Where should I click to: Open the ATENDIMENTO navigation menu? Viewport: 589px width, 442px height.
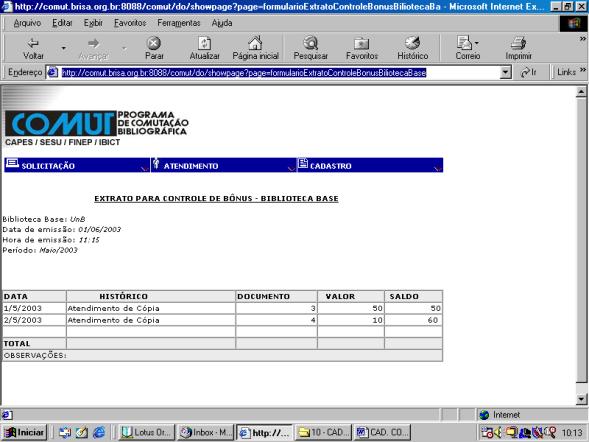[x=224, y=165]
